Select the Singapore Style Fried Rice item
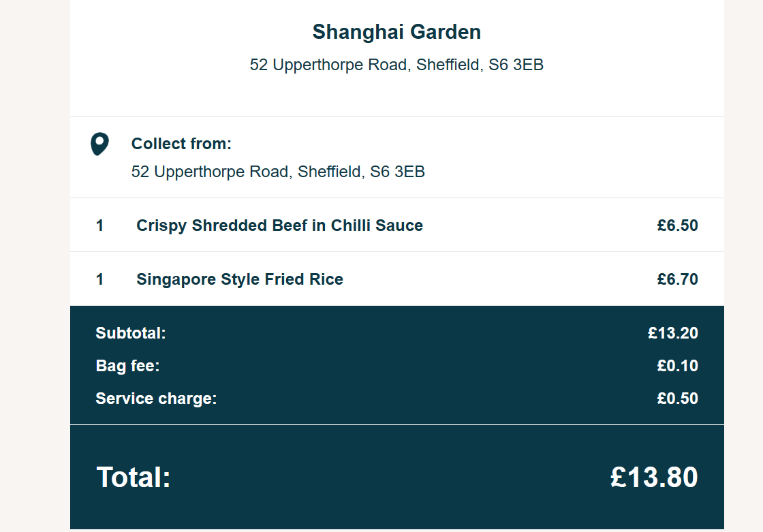 click(x=240, y=279)
